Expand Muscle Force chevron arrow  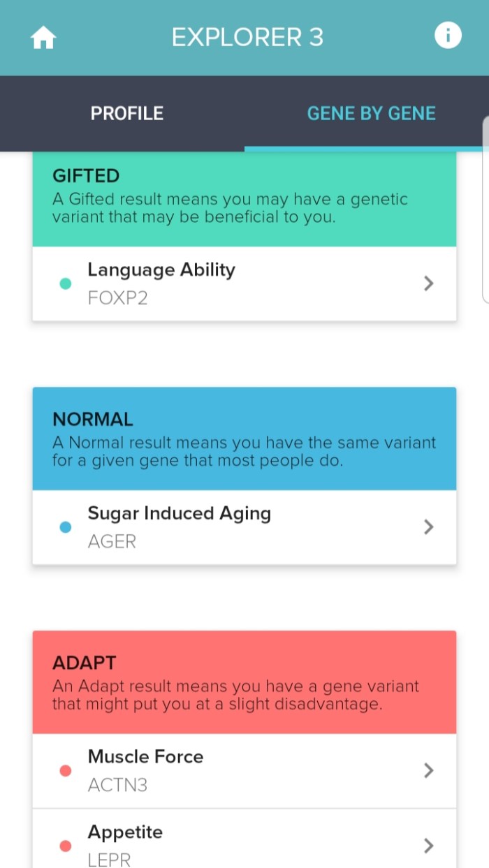tap(429, 770)
